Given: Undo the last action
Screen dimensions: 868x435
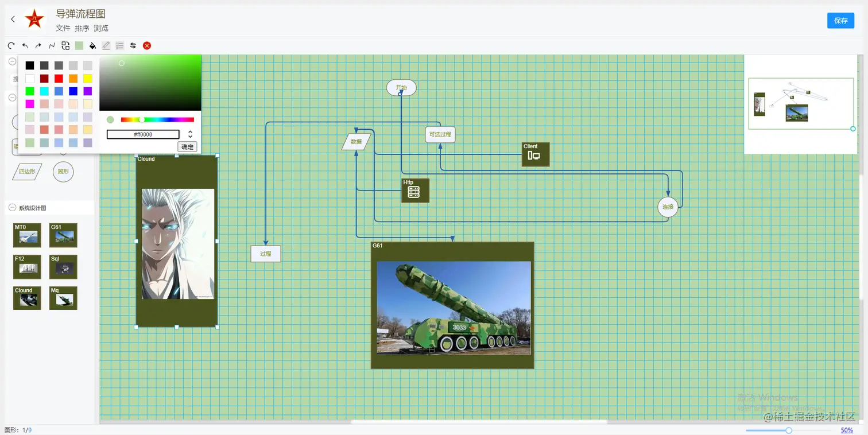Looking at the screenshot, I should [25, 45].
